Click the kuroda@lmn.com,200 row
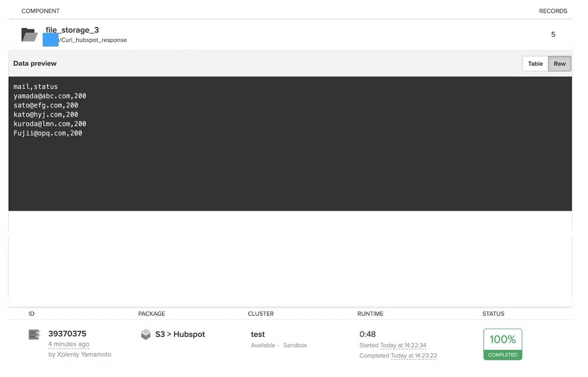The width and height of the screenshot is (588, 377). point(49,124)
